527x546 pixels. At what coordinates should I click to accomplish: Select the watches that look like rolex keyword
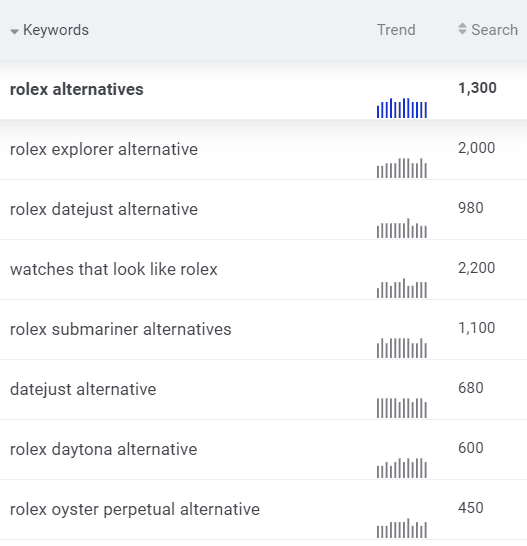coord(114,269)
